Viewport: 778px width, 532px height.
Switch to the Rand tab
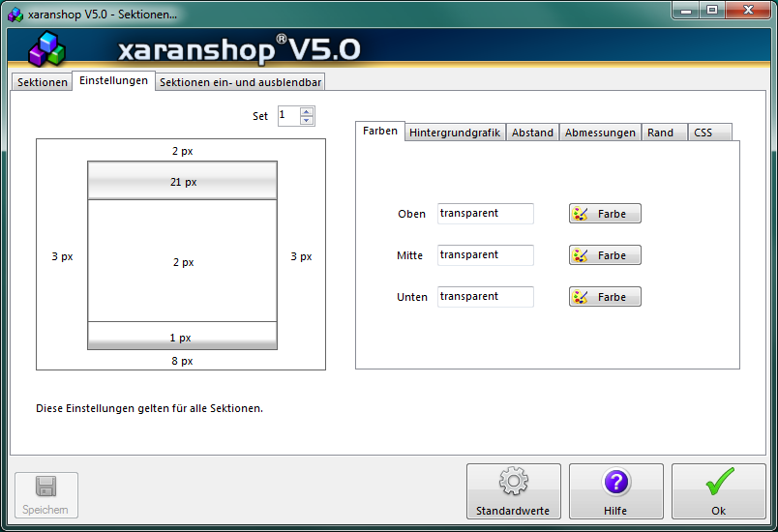point(664,133)
